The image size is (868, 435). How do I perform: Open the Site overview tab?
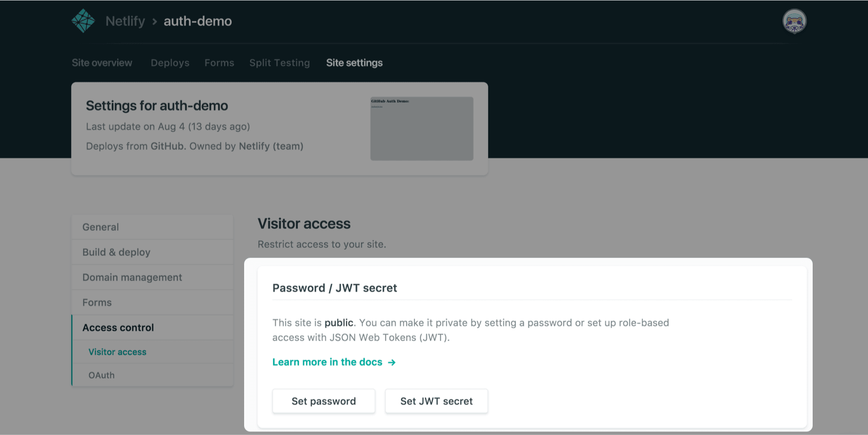102,63
